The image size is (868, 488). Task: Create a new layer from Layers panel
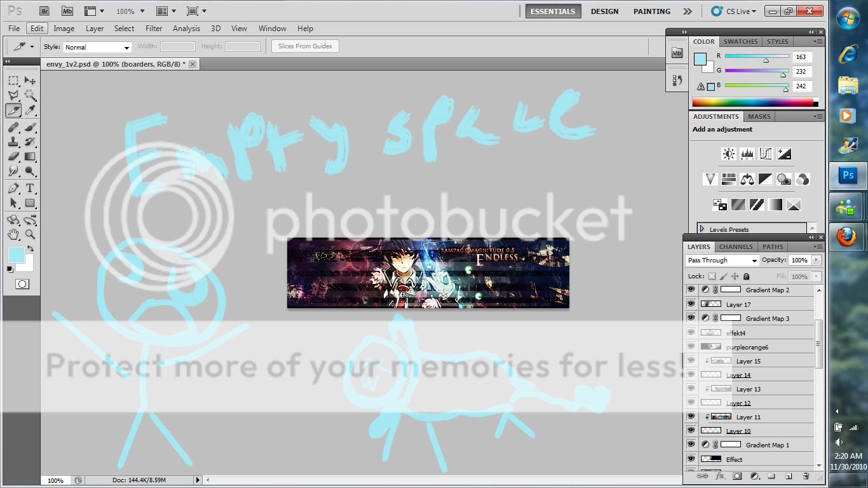click(789, 476)
